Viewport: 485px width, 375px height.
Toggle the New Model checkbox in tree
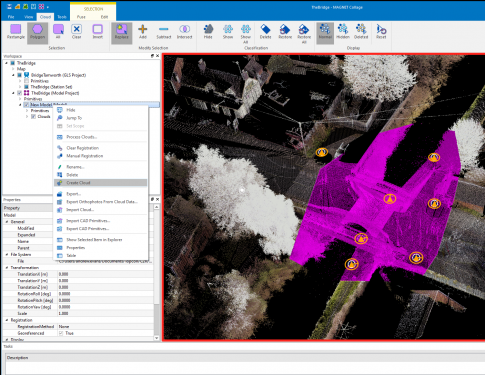pos(26,105)
